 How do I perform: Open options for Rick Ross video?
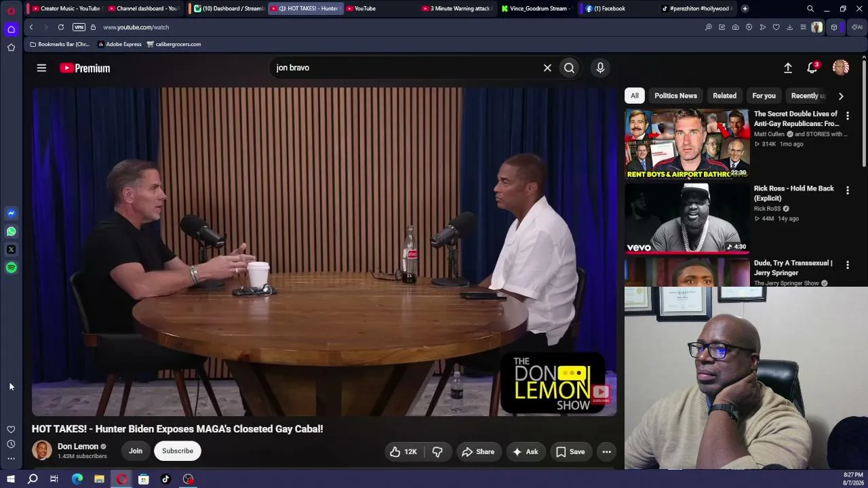(x=847, y=190)
